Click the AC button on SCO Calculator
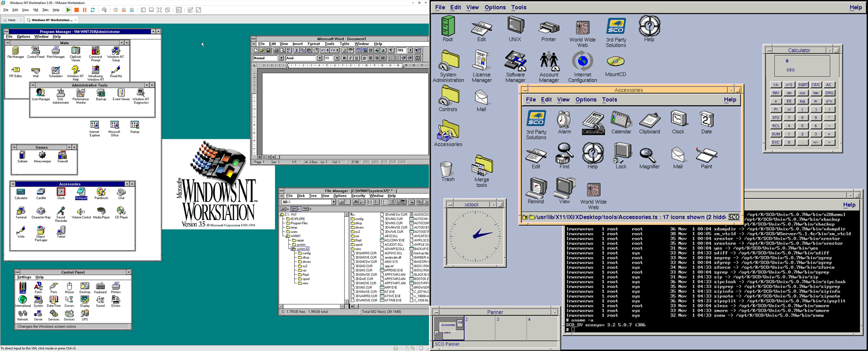 [x=829, y=85]
